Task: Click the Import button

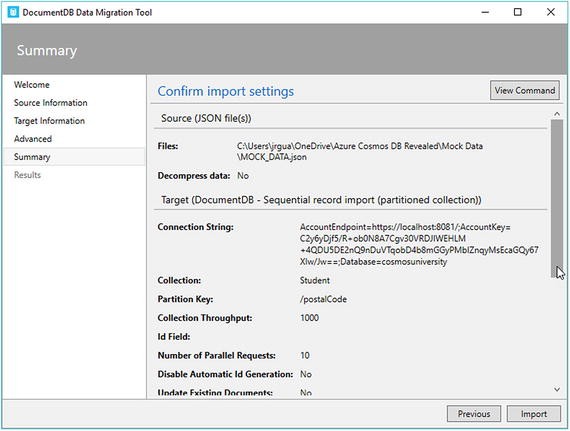Action: pos(534,414)
